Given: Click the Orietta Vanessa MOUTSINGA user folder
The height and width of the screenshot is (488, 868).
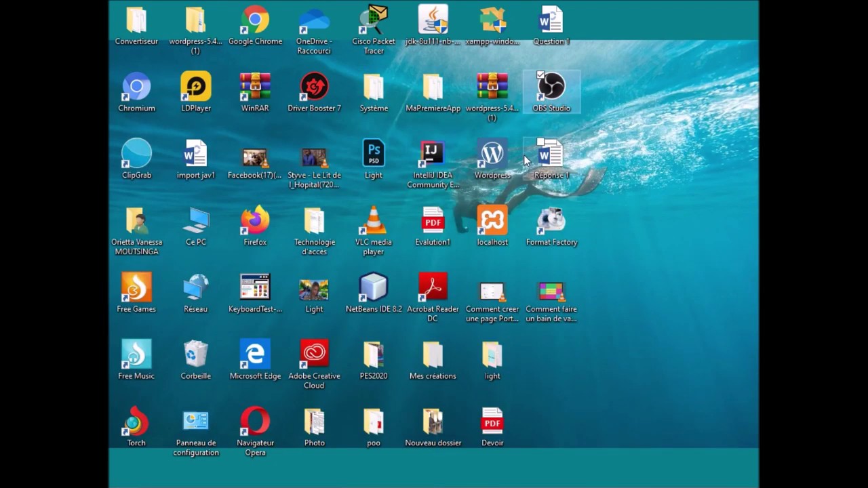Looking at the screenshot, I should pyautogui.click(x=136, y=220).
